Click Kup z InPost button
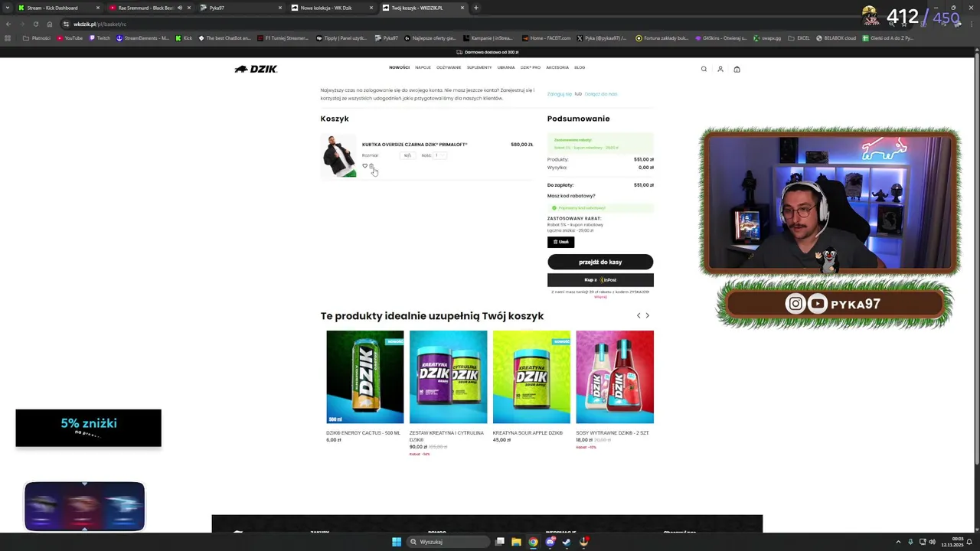 tap(600, 279)
